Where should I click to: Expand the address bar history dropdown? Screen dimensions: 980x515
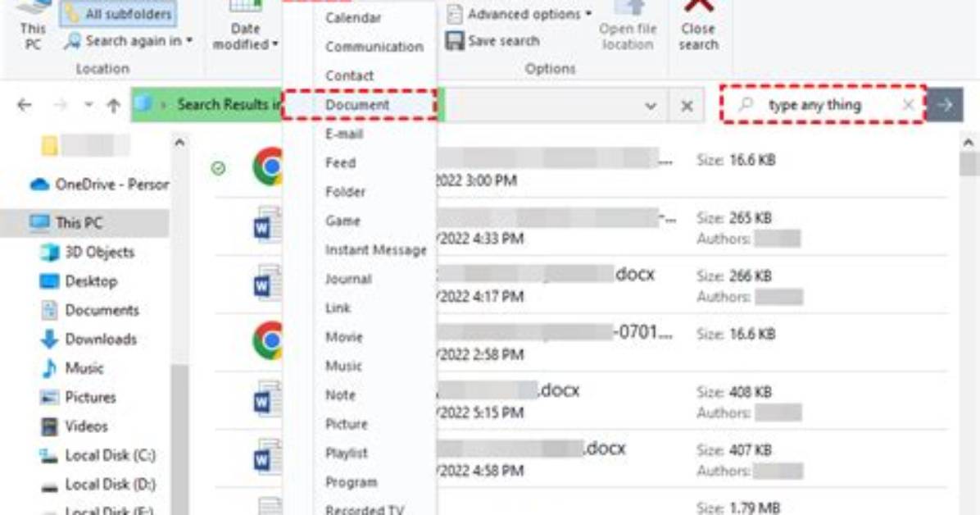[x=651, y=106]
